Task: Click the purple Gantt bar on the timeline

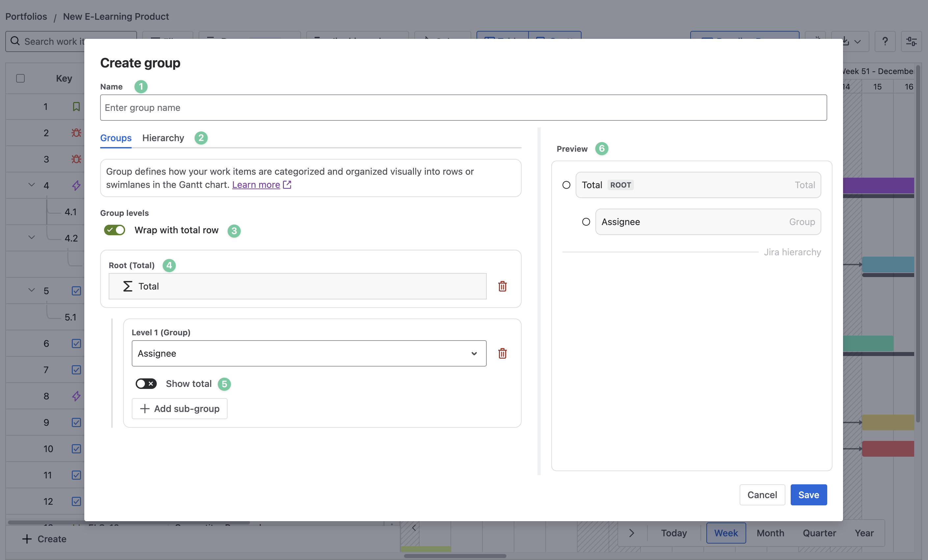Action: (x=878, y=186)
